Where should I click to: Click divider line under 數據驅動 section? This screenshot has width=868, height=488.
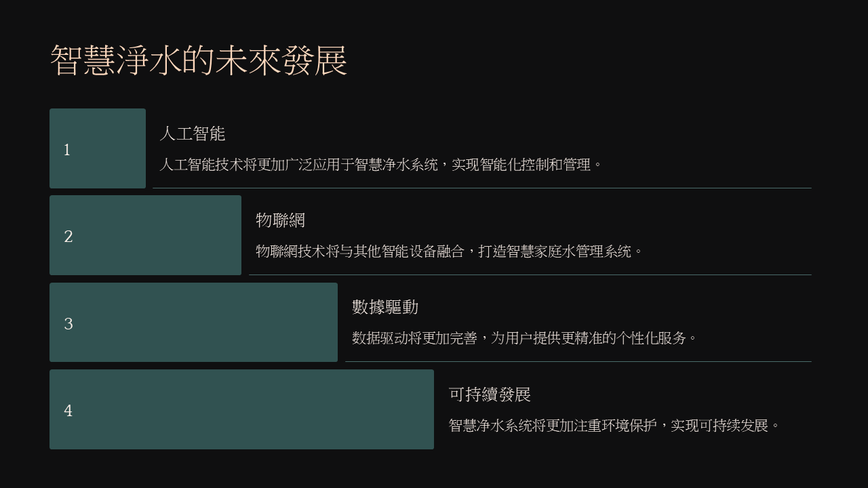(578, 361)
